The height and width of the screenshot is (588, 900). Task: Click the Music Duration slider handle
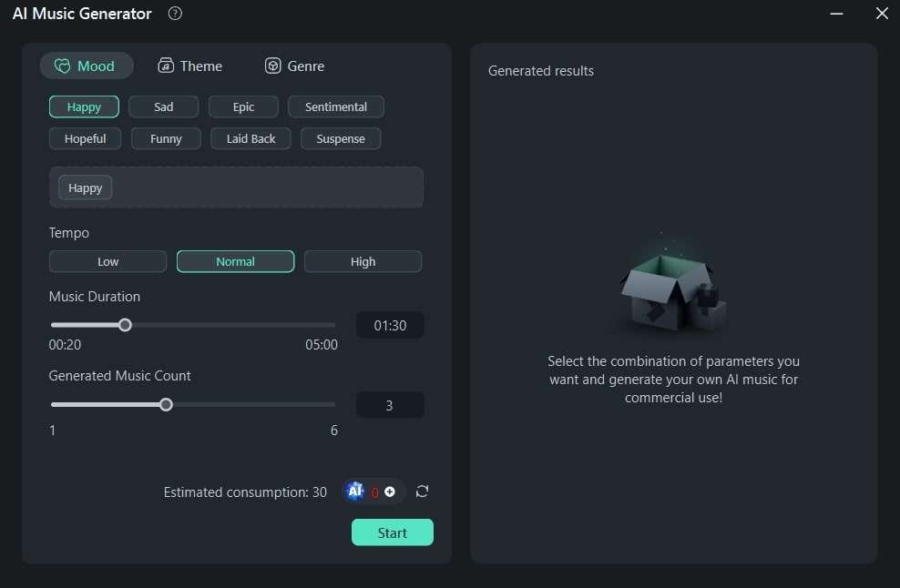point(125,325)
